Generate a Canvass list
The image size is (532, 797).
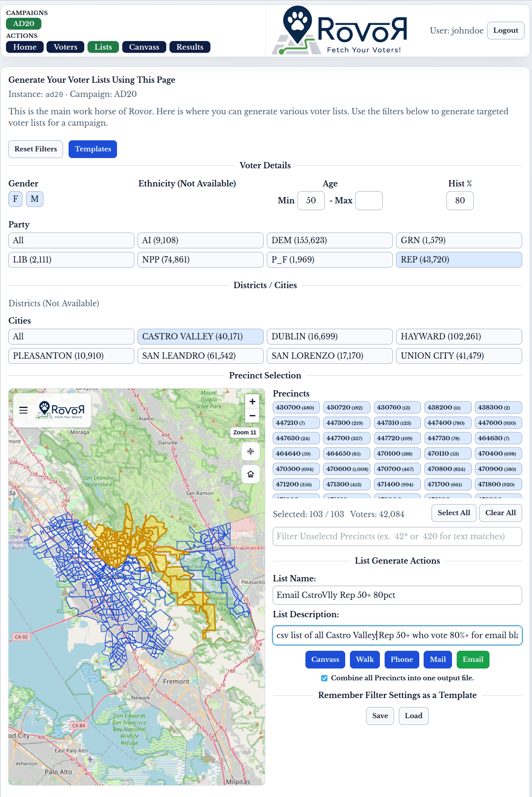325,659
